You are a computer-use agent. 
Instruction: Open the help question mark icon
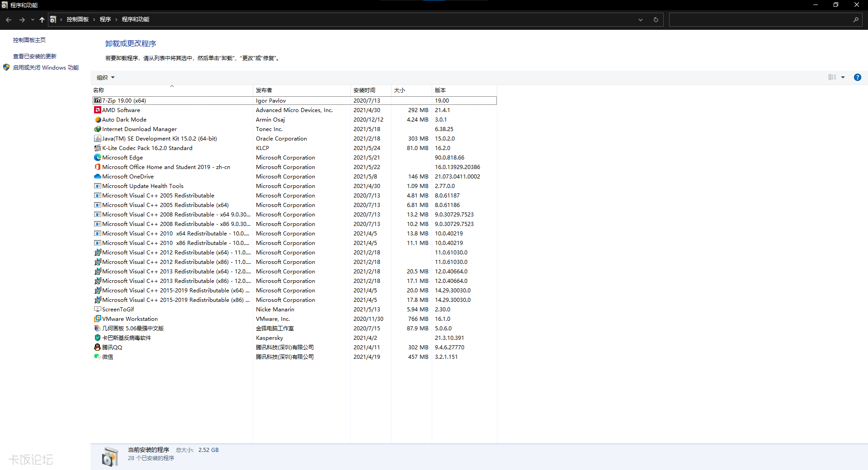pyautogui.click(x=857, y=77)
